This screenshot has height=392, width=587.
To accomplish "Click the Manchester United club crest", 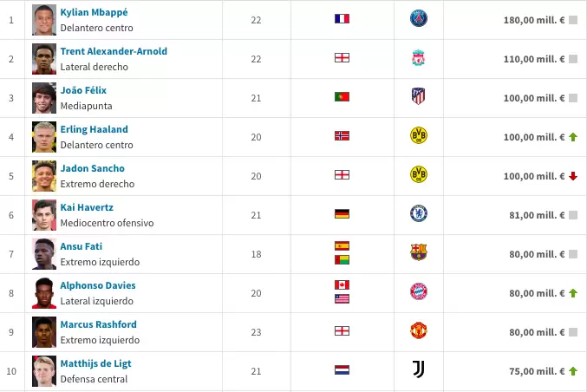I will [x=419, y=330].
